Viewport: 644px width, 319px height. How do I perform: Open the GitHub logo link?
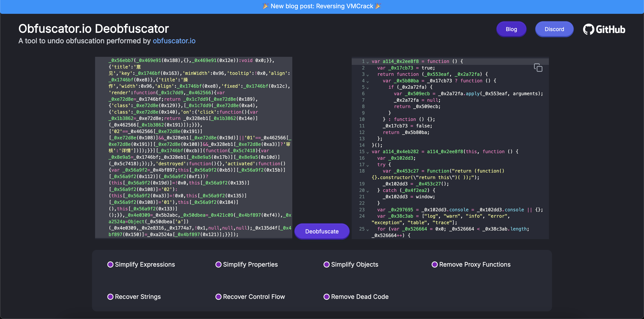point(604,29)
